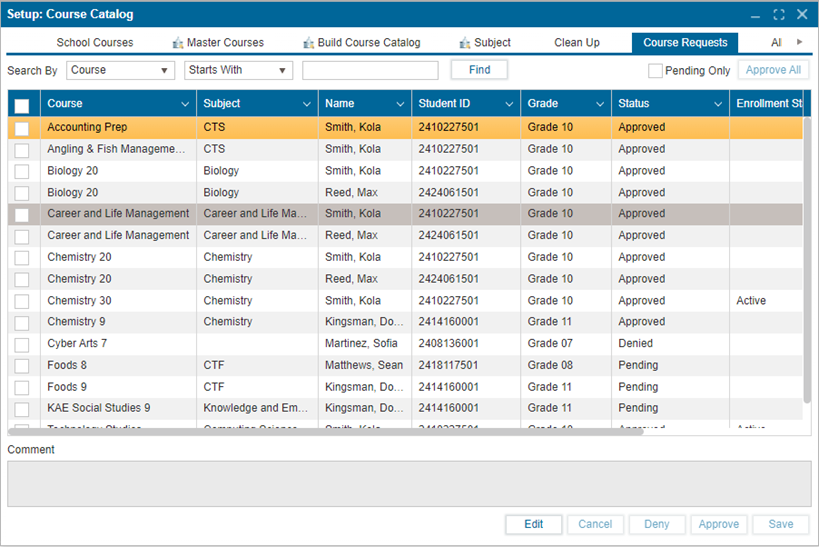This screenshot has width=819, height=547.
Task: Open the Course column filter chevron
Action: tap(185, 104)
